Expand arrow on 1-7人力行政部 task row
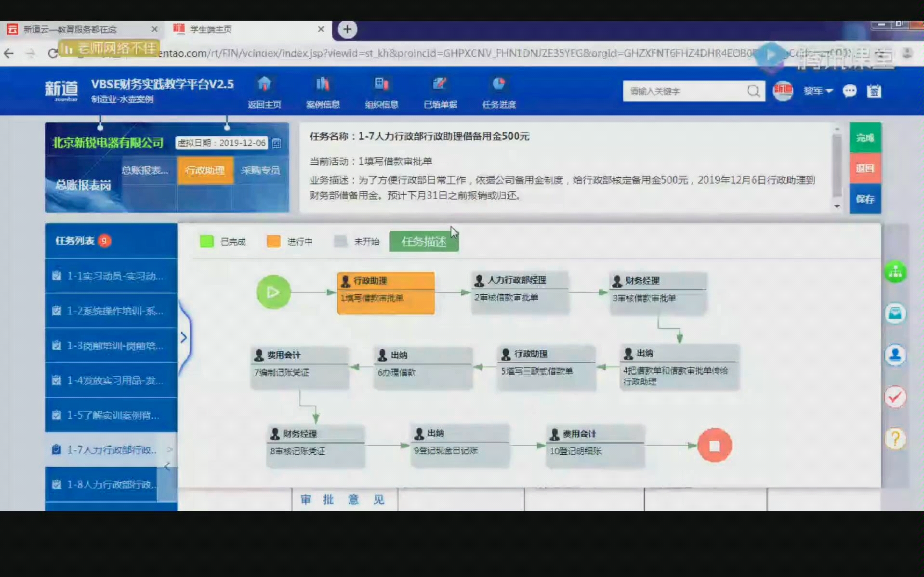Image resolution: width=924 pixels, height=577 pixels. click(170, 449)
